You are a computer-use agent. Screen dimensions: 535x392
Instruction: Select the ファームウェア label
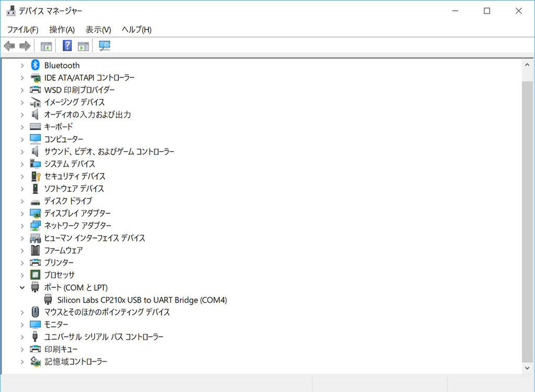[x=63, y=250]
